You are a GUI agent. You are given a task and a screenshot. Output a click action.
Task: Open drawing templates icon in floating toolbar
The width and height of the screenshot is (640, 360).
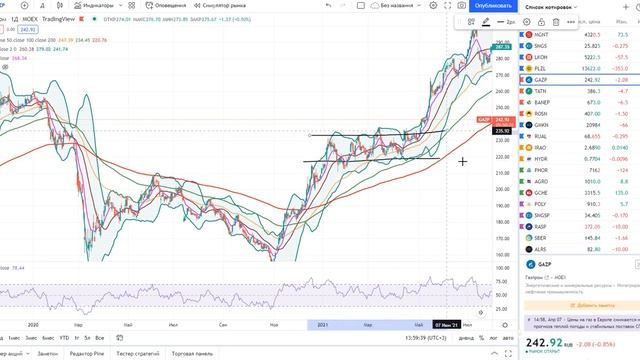point(471,22)
